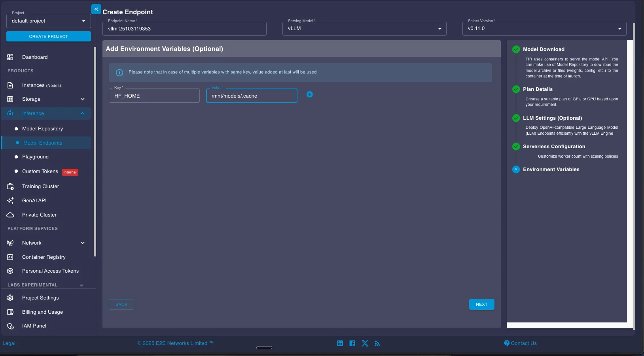Open the Serving Model vLLM dropdown
The width and height of the screenshot is (644, 356).
(364, 28)
